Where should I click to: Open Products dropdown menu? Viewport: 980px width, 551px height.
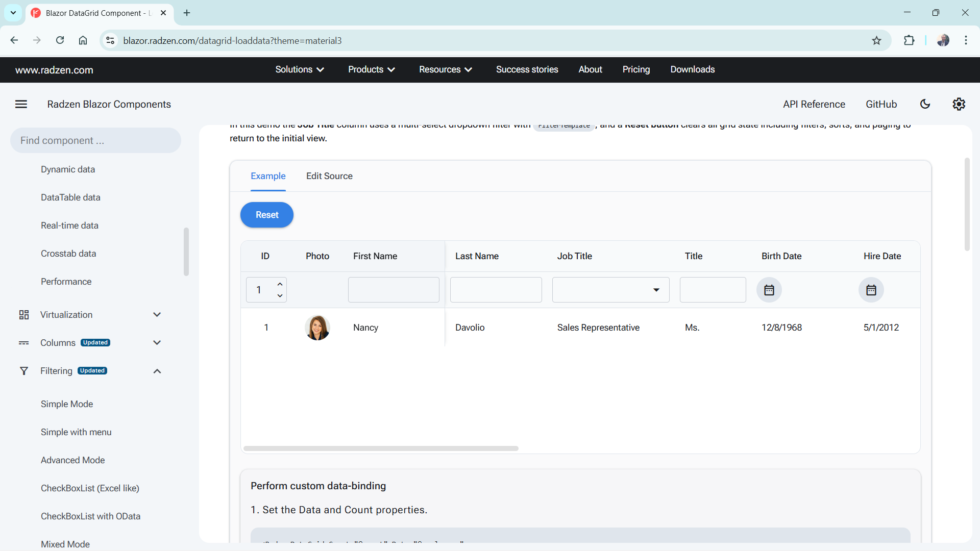(x=372, y=69)
